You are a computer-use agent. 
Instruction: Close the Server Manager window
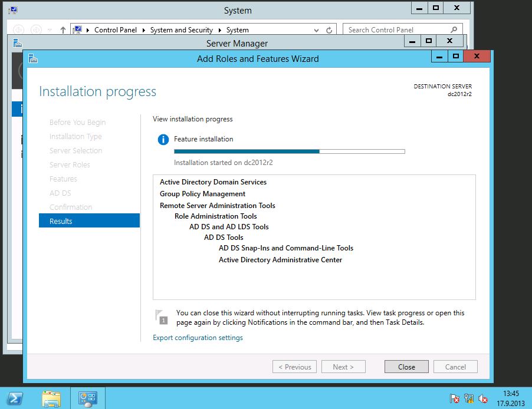point(449,41)
